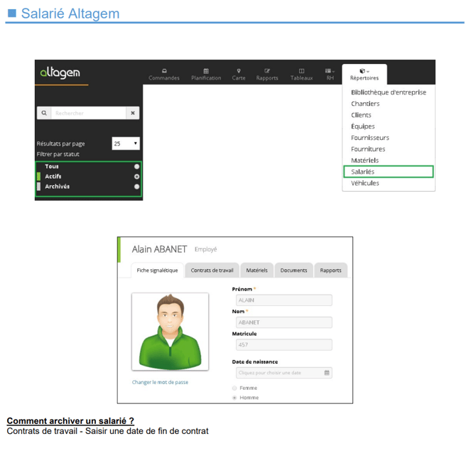Clear the search with the X button
Viewport: 476px width, 458px height.
(133, 113)
